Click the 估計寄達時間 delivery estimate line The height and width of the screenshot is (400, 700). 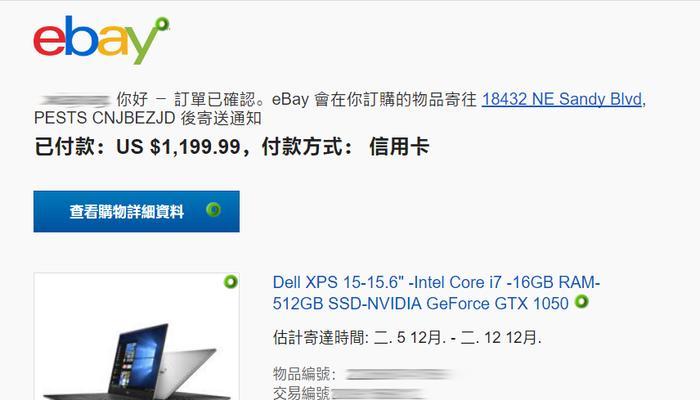point(407,338)
